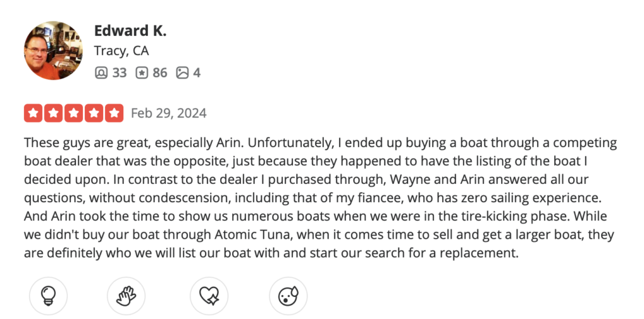Click the Tracy, CA location text

coord(121,51)
